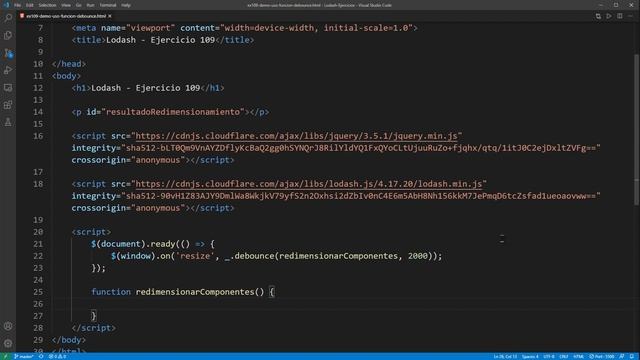Follow the lodash.min.js CDN link
The image size is (640, 360).
click(x=309, y=184)
